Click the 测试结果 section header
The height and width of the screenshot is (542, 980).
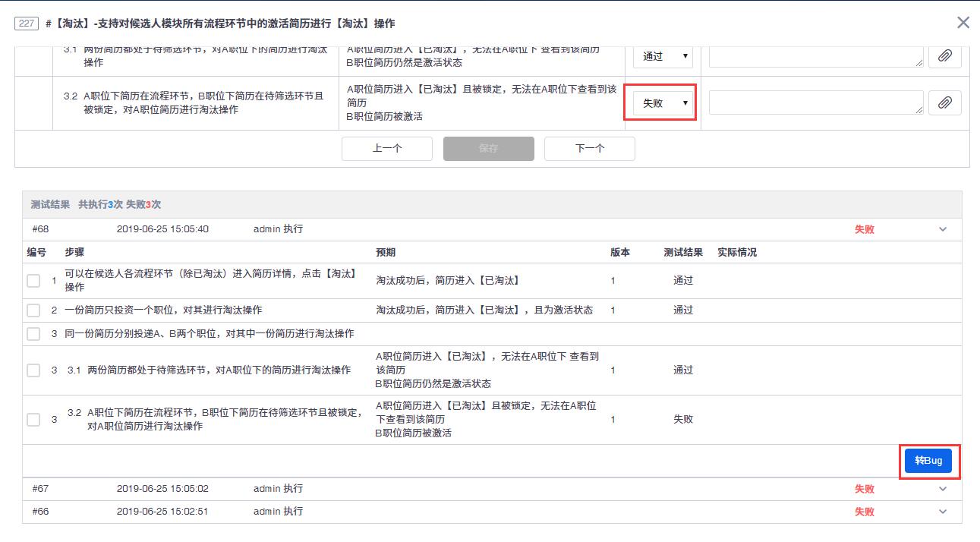[50, 205]
